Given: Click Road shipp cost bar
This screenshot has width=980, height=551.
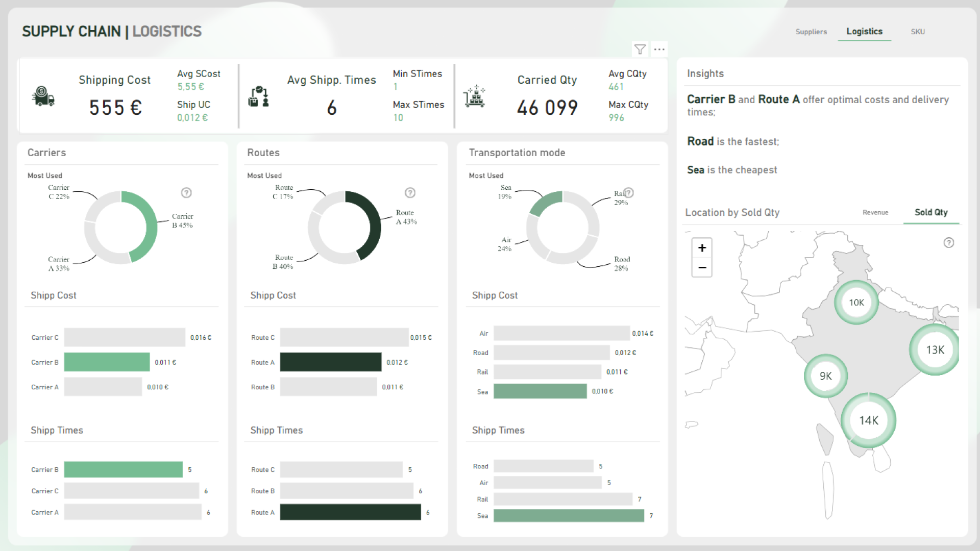Looking at the screenshot, I should point(552,353).
